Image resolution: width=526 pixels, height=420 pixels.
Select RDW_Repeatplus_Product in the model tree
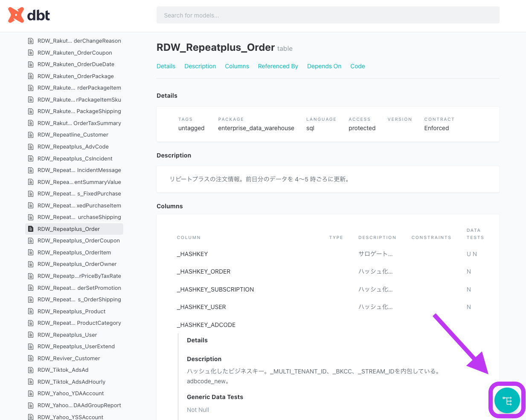coord(71,312)
